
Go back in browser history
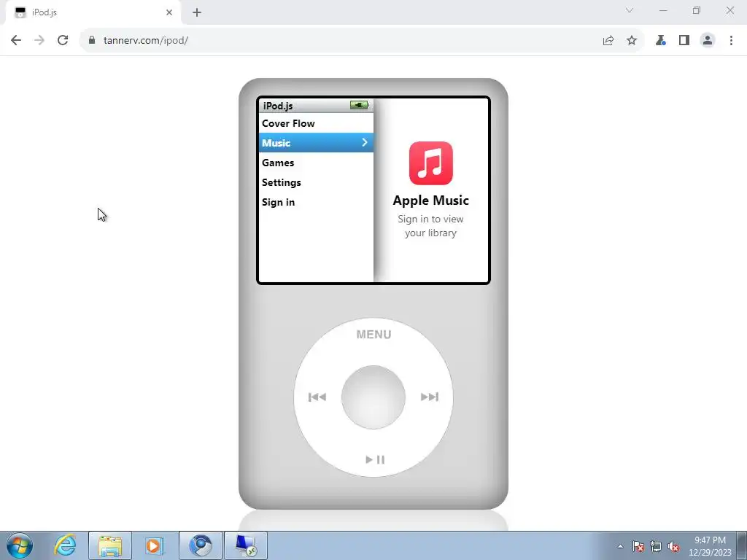pos(16,41)
